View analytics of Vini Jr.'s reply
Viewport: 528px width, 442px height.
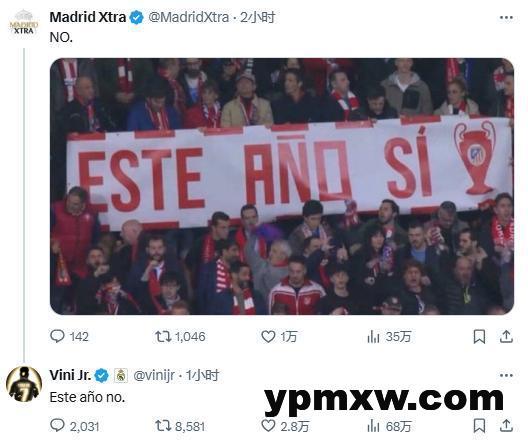(389, 426)
